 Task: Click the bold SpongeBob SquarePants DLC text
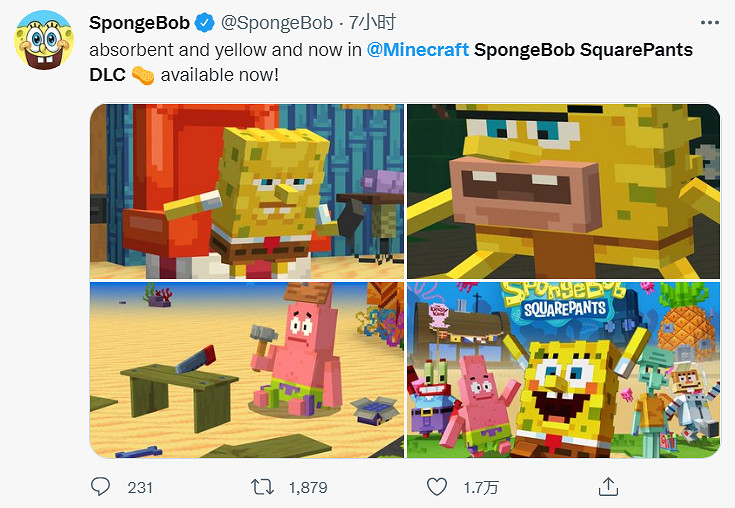point(582,49)
